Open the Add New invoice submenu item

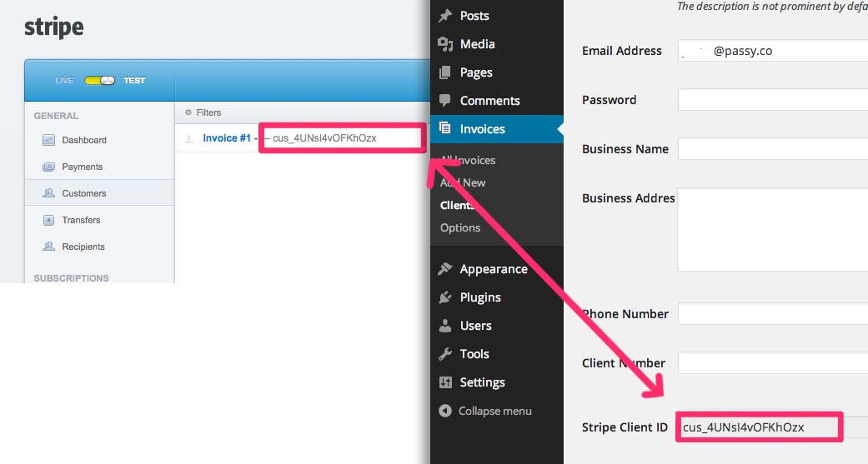[x=463, y=182]
